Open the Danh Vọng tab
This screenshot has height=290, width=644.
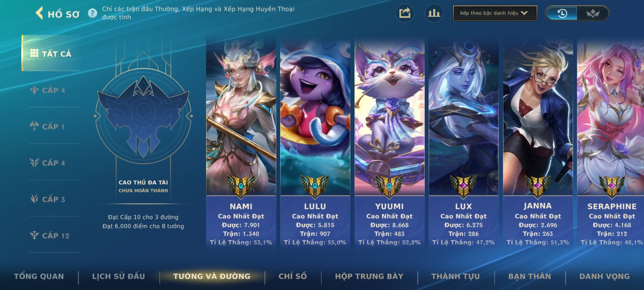[605, 276]
